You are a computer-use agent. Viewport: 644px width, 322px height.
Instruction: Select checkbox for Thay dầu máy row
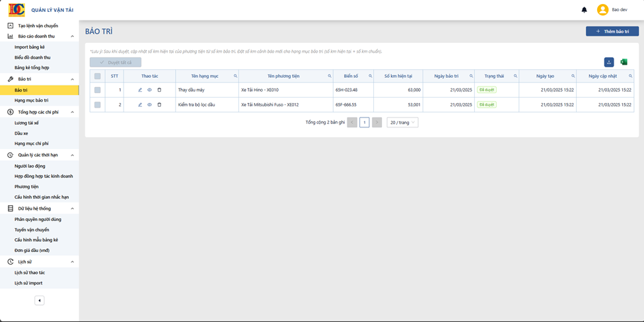(x=97, y=90)
